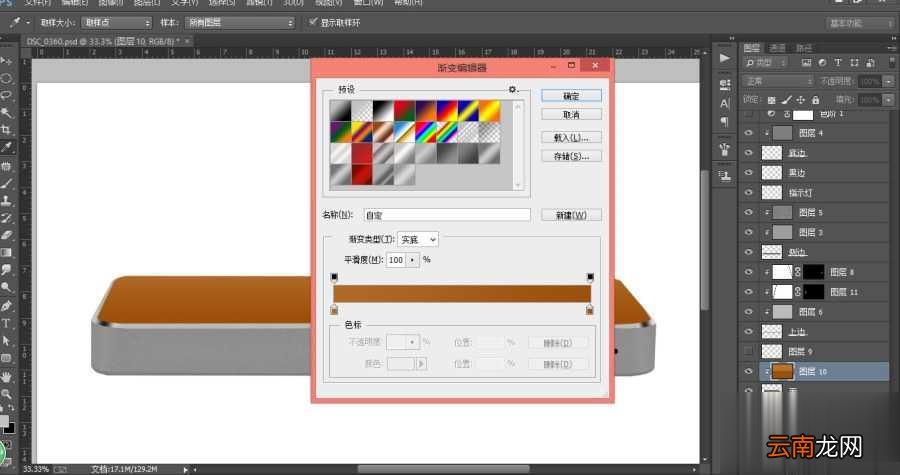The width and height of the screenshot is (900, 475).
Task: Select layer 图层 10 thumbnail
Action: click(x=782, y=371)
